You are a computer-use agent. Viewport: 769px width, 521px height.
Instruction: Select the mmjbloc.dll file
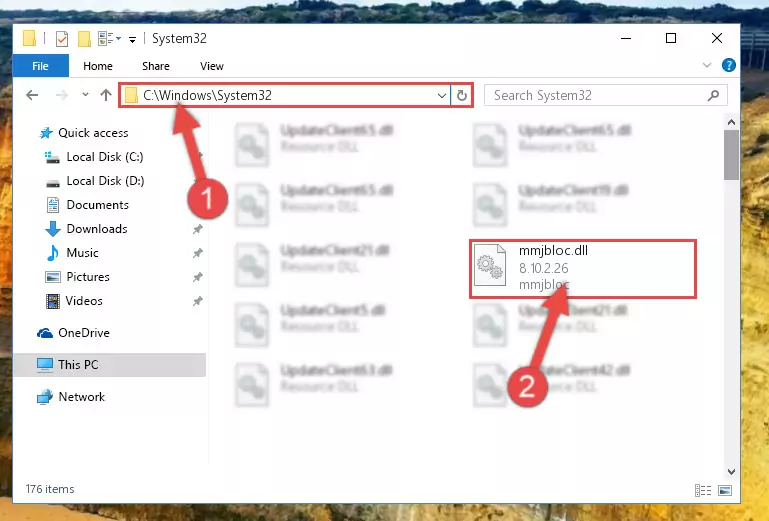[583, 269]
